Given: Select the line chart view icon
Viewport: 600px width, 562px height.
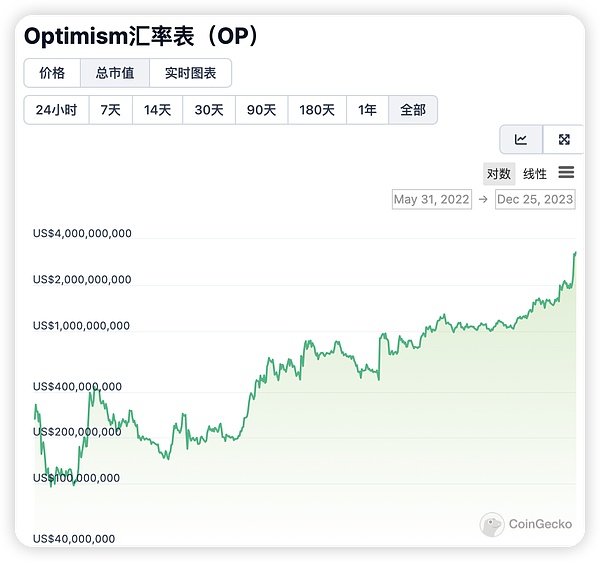Looking at the screenshot, I should pyautogui.click(x=521, y=140).
